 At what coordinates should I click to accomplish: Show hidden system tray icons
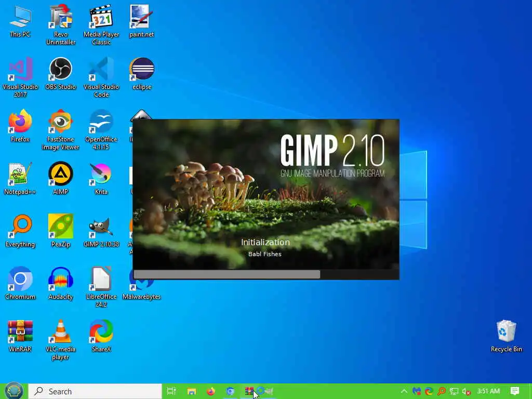(404, 391)
